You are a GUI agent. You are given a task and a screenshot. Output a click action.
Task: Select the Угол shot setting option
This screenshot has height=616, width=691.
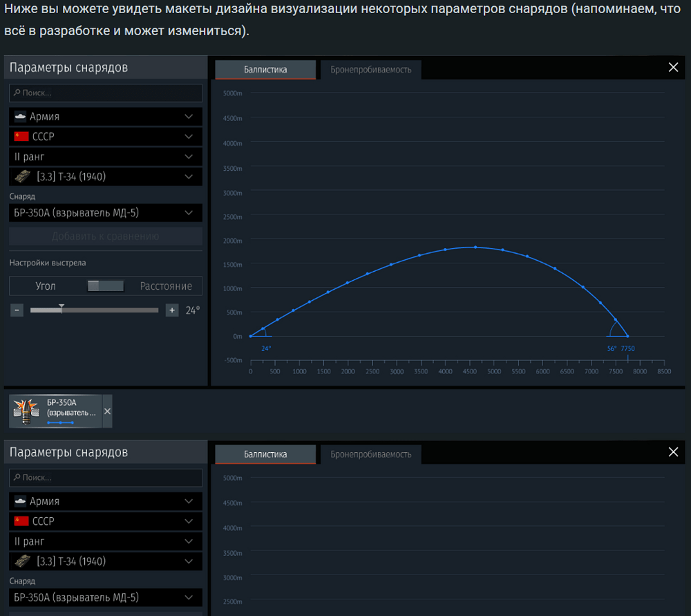coord(46,286)
